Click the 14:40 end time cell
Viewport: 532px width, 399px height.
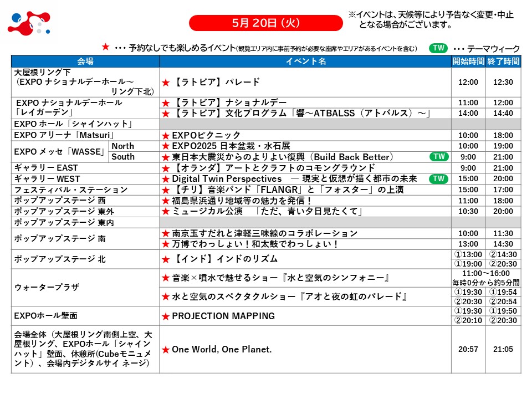[503, 113]
